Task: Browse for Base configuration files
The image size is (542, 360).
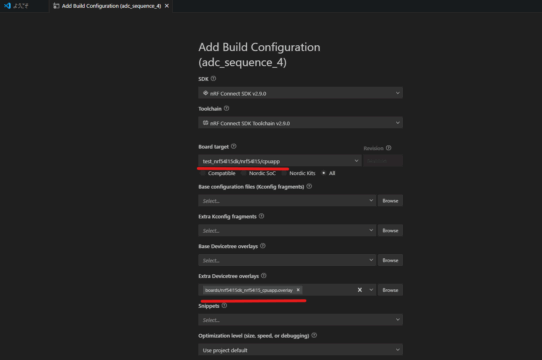Action: (390, 201)
